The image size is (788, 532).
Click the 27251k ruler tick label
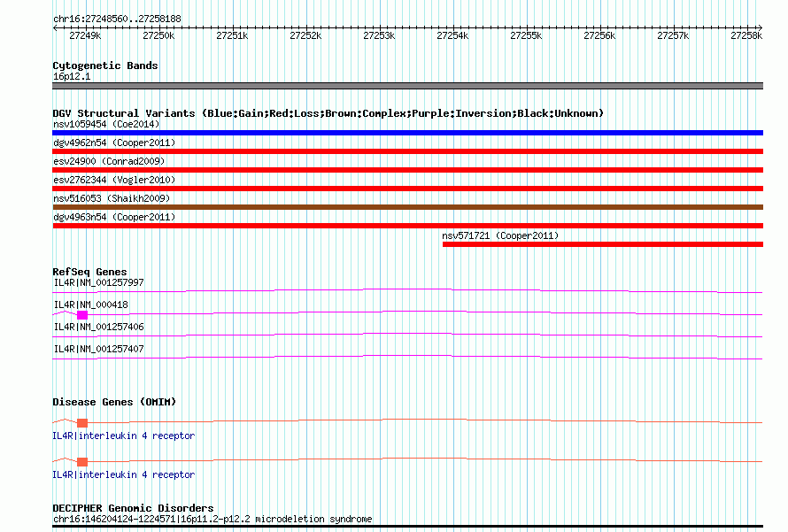click(x=232, y=35)
